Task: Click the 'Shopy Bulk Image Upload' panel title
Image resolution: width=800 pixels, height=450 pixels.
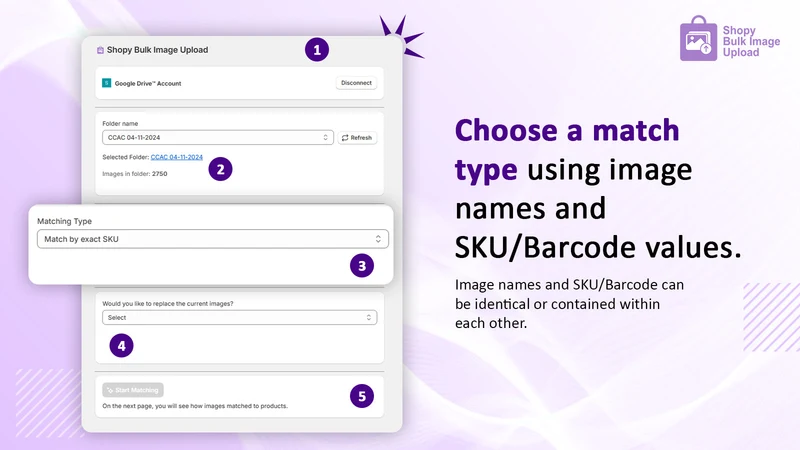Action: pyautogui.click(x=157, y=50)
